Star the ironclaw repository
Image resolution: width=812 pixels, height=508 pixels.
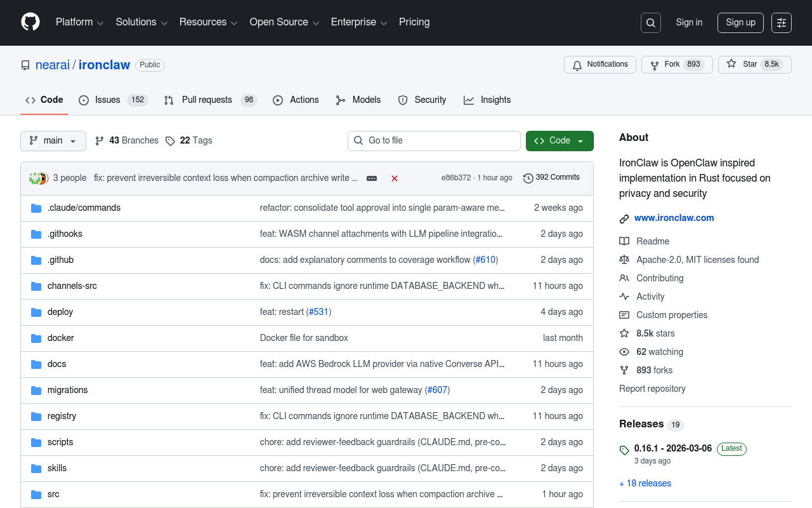pyautogui.click(x=754, y=65)
